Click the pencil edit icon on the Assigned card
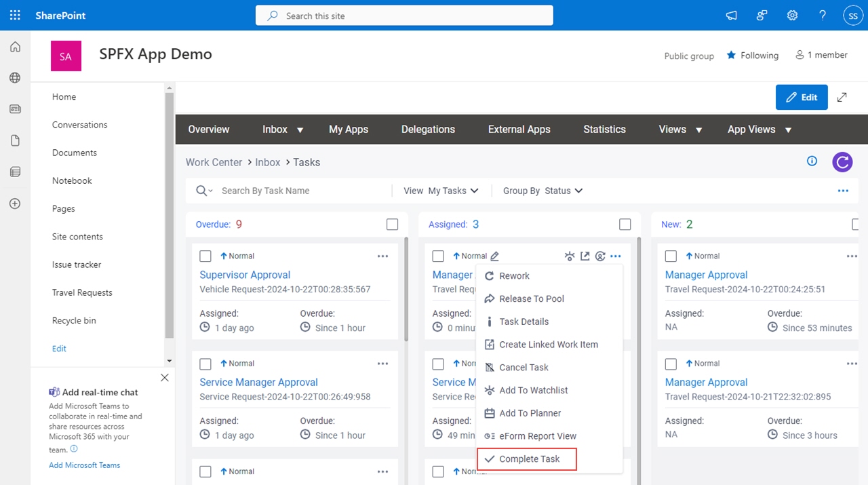Screen dimensions: 868x485 tap(495, 256)
